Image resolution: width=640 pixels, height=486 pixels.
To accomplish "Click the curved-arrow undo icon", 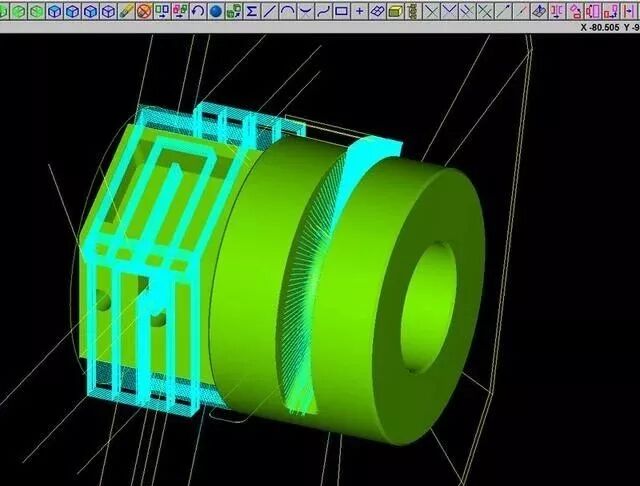I will (198, 11).
